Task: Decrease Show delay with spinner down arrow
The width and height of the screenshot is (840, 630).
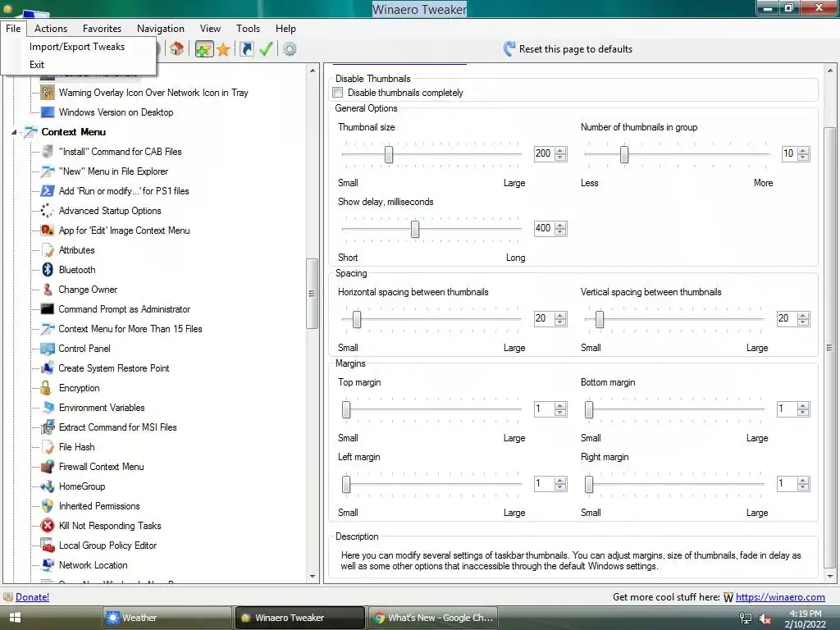Action: click(560, 232)
